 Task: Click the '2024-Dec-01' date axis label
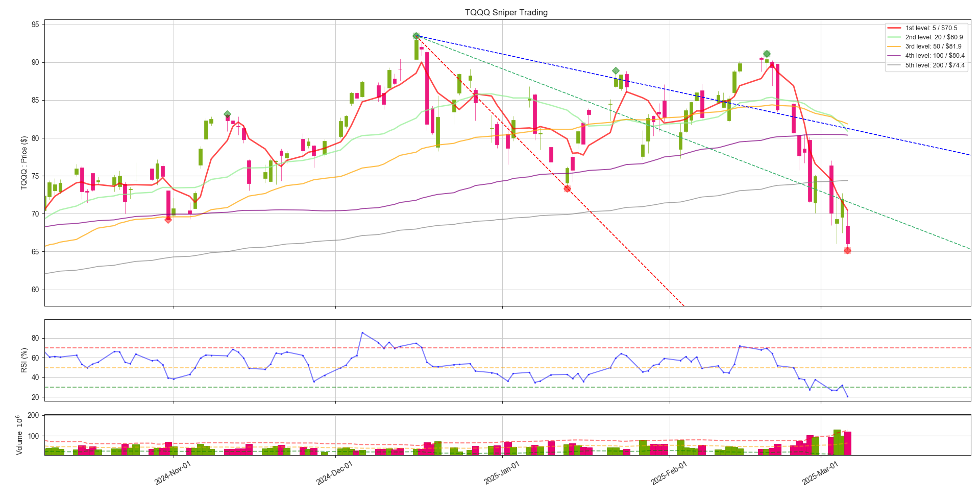(334, 472)
